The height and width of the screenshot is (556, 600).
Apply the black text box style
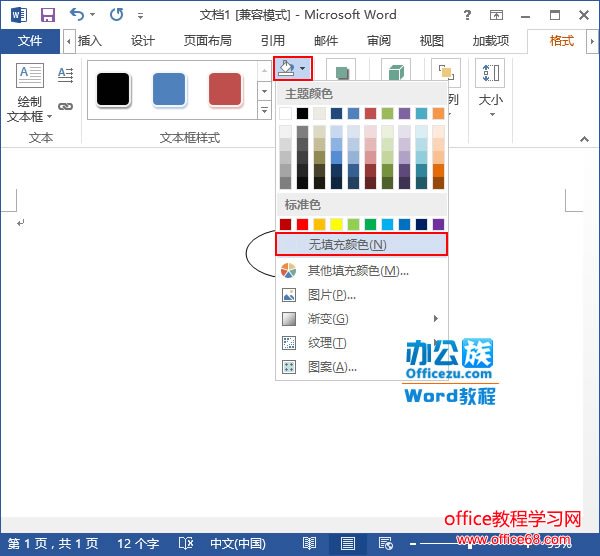pos(113,89)
